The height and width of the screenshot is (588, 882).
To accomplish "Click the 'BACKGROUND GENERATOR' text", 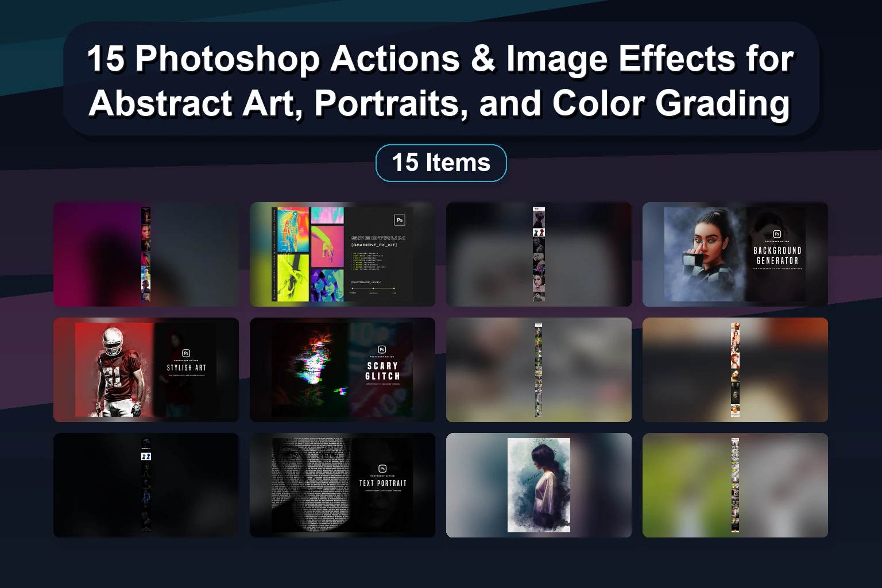I will [x=777, y=256].
